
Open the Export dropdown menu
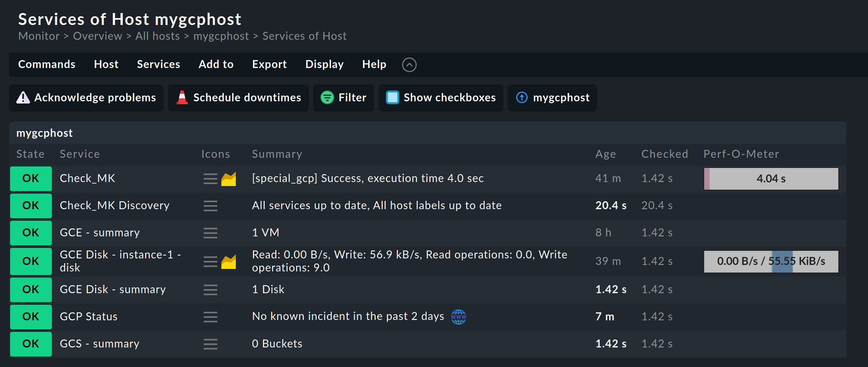point(269,64)
